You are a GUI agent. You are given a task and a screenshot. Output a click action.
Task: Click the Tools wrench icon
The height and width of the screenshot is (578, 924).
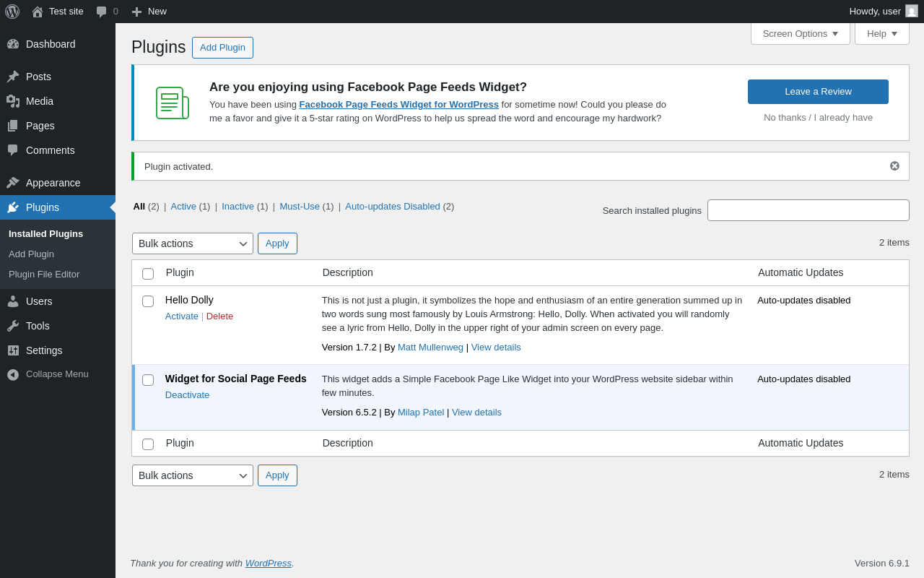click(x=13, y=326)
